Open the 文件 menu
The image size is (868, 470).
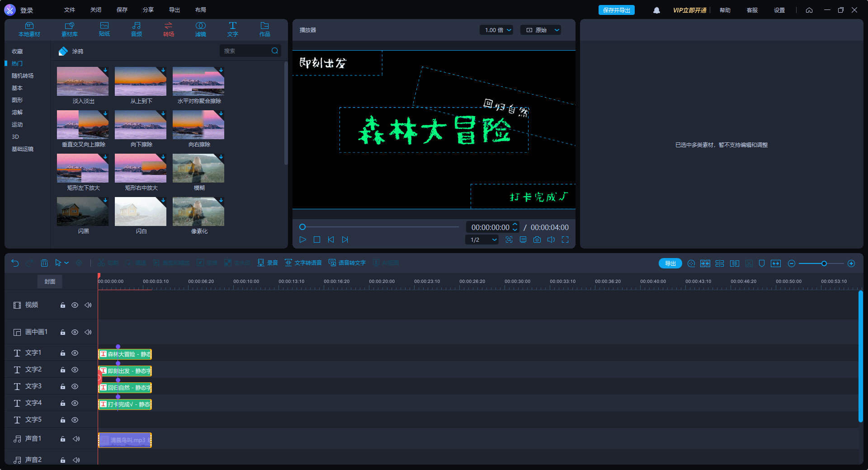[x=70, y=10]
